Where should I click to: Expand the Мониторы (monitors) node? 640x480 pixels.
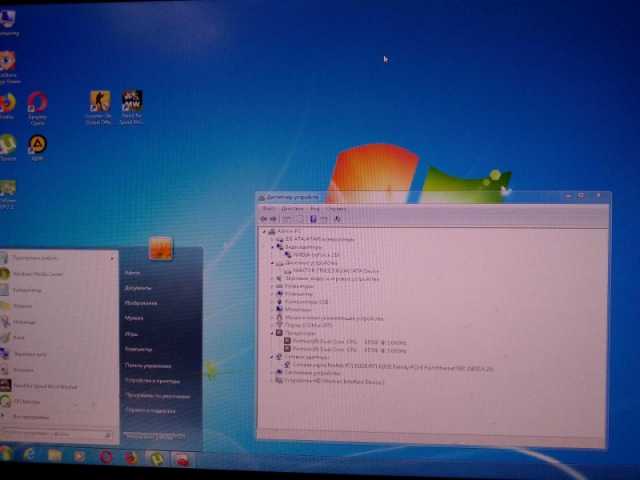272,310
